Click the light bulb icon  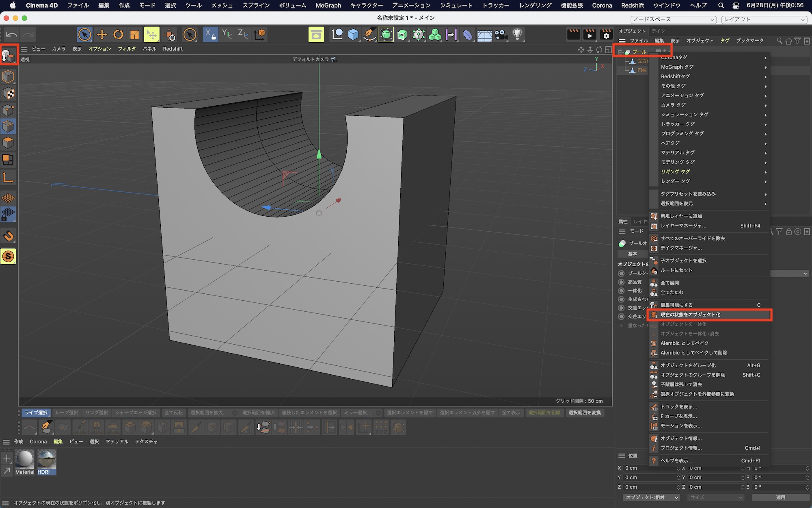(517, 35)
